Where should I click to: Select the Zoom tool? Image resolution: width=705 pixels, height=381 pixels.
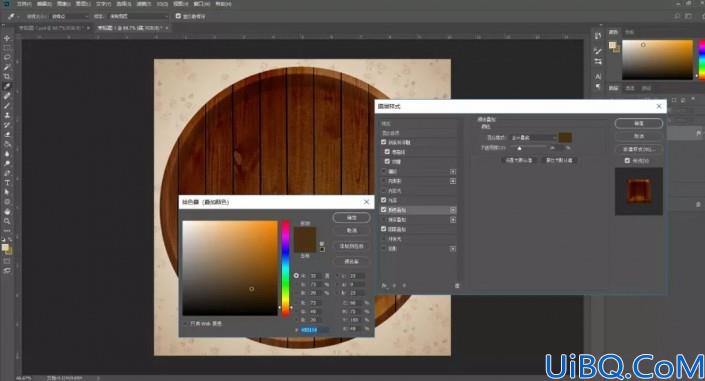coord(7,221)
